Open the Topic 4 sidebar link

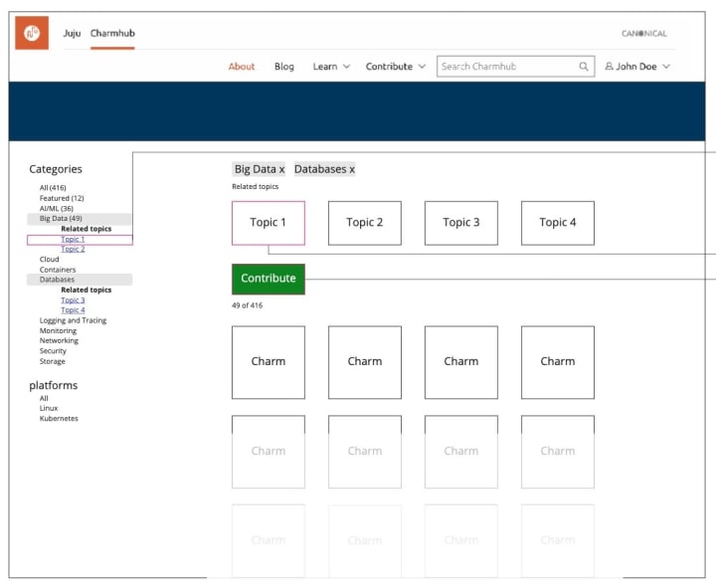pos(73,310)
